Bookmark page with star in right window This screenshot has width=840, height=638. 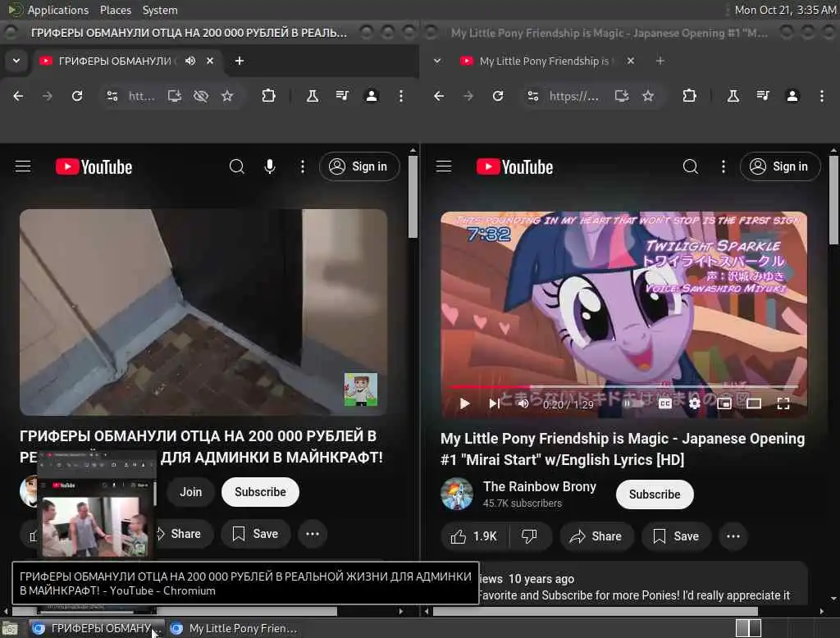coord(648,96)
